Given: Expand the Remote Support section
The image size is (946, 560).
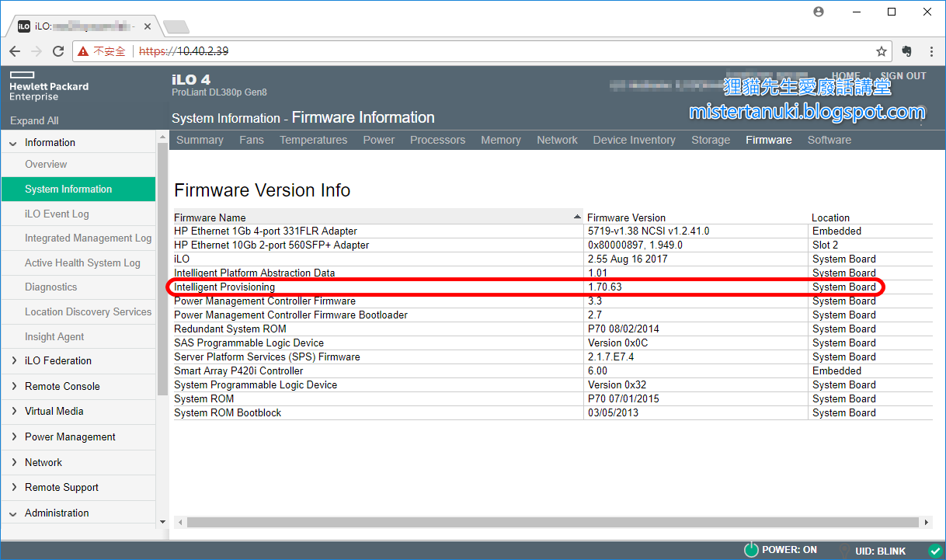Looking at the screenshot, I should click(13, 487).
